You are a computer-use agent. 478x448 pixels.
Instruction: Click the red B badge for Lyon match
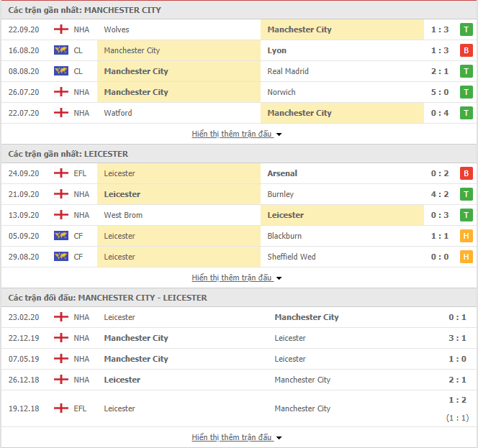click(x=466, y=50)
